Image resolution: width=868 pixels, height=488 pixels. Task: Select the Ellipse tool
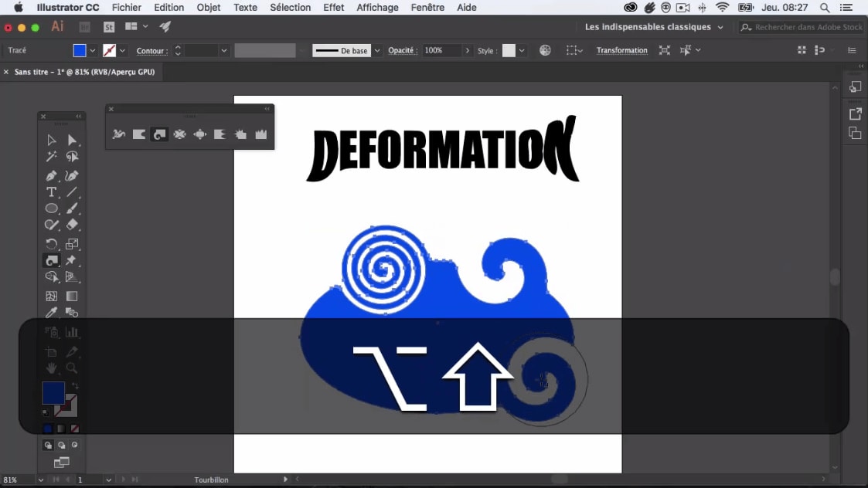[52, 208]
